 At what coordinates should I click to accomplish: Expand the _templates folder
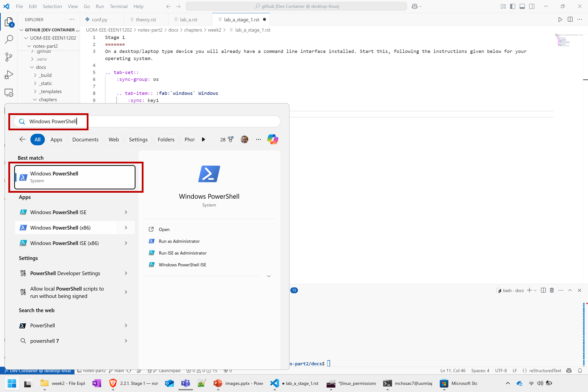point(50,91)
